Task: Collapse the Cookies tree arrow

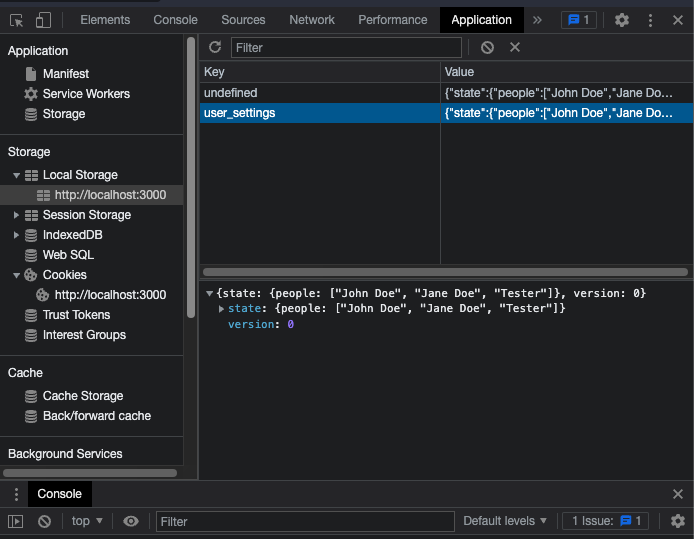Action: coord(16,275)
